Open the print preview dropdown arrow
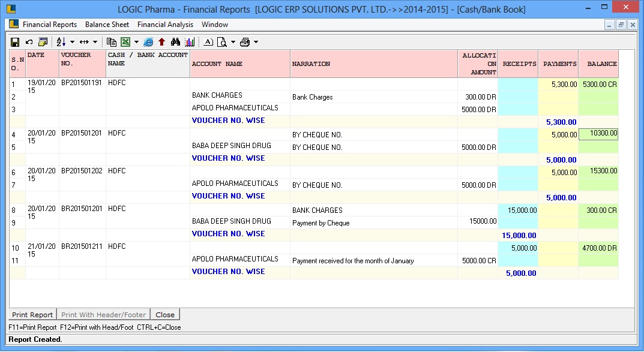 pos(233,42)
